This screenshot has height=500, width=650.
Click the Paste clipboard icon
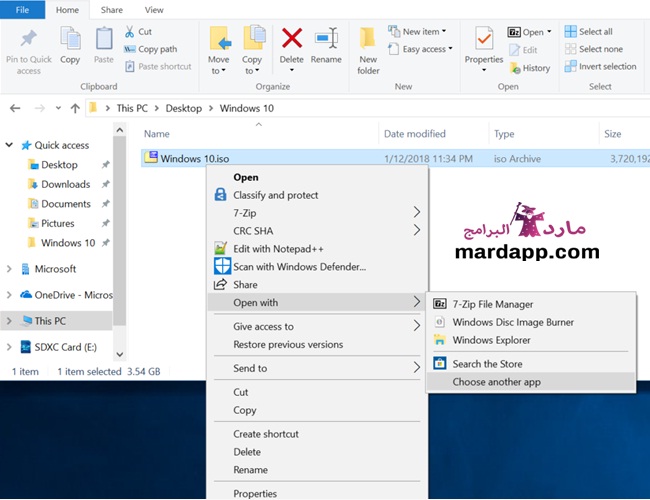click(x=104, y=39)
